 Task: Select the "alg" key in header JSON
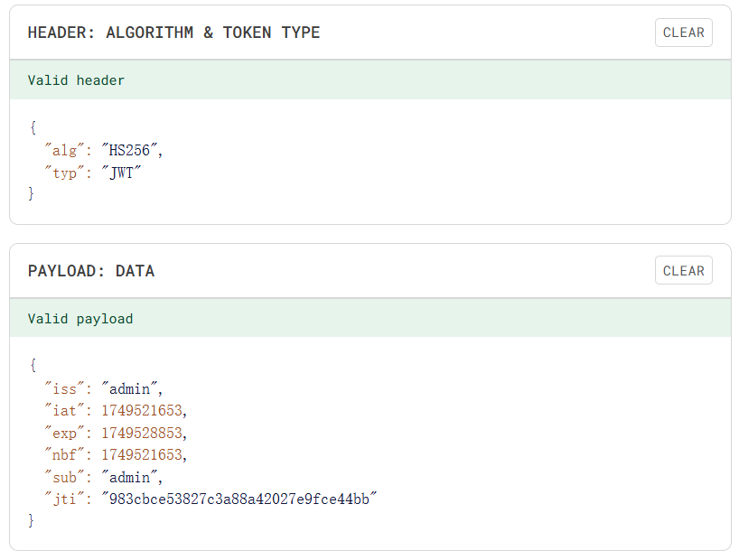(64, 150)
